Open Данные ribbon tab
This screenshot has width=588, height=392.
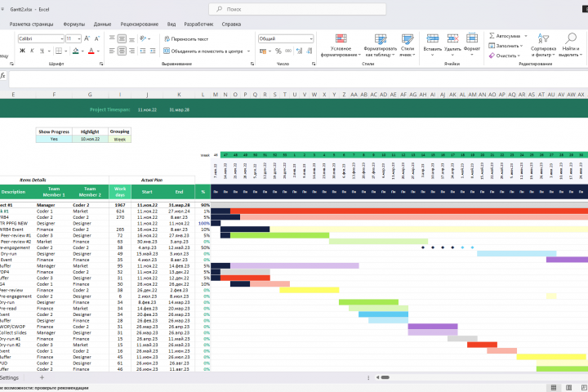pos(102,24)
